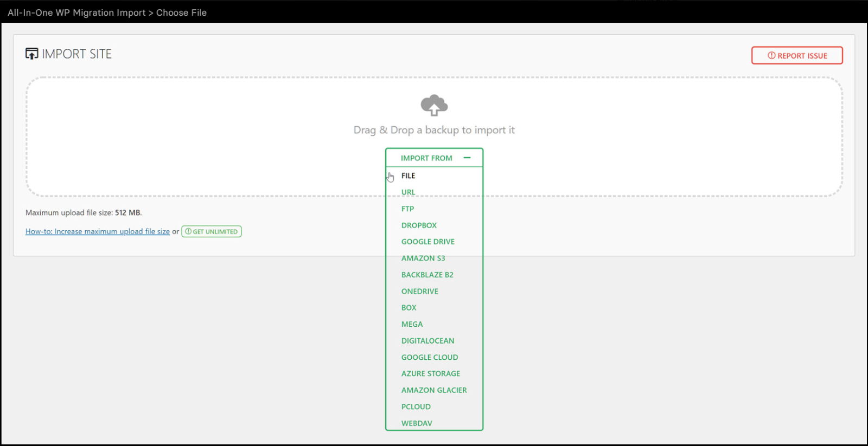Click the Import Site heading
This screenshot has height=446, width=868.
click(x=76, y=54)
